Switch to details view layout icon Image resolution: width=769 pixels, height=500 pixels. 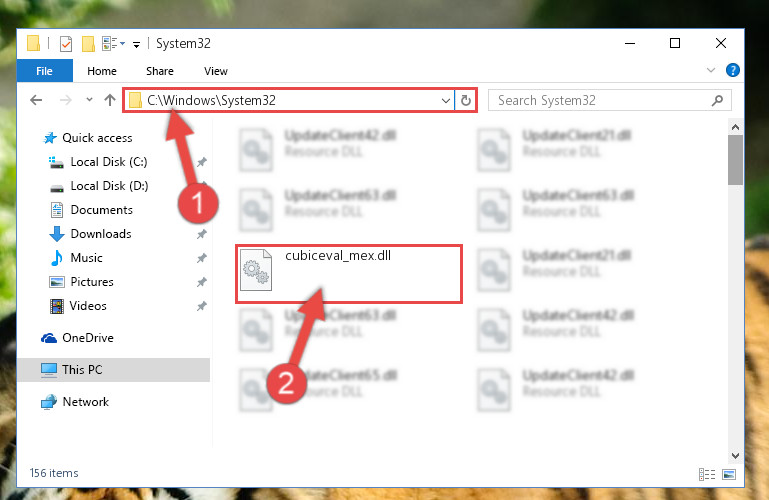pyautogui.click(x=707, y=474)
